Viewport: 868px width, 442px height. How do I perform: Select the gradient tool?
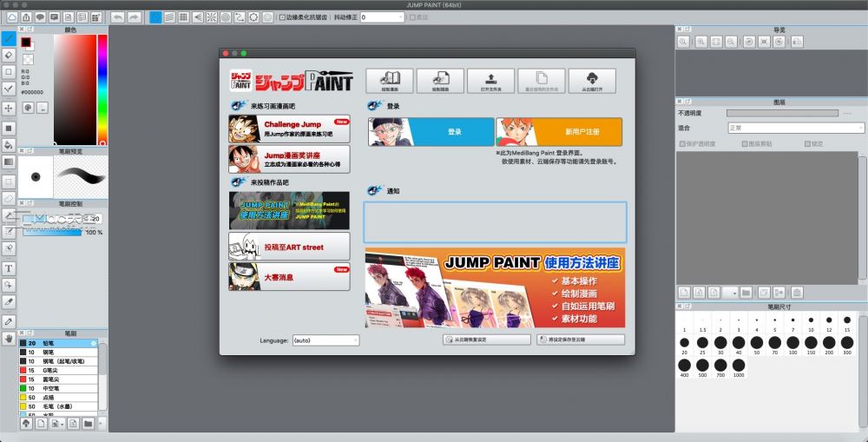pyautogui.click(x=9, y=162)
